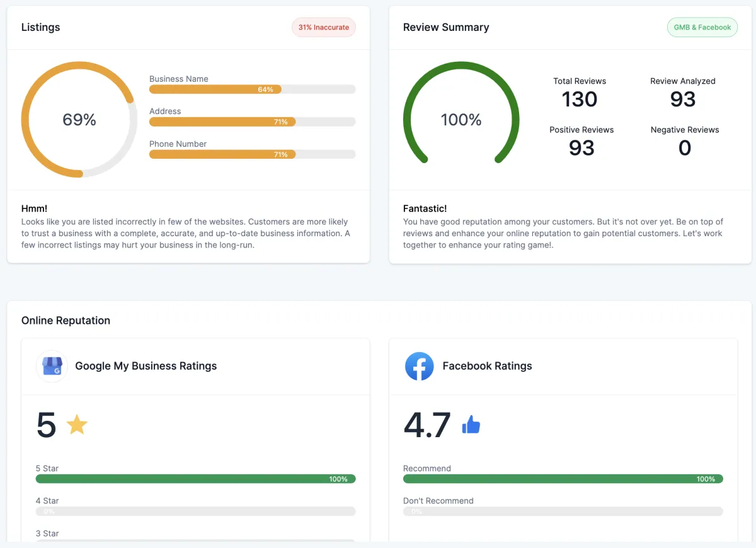The image size is (756, 548).
Task: Click the Google rating number 5
Action: (46, 425)
